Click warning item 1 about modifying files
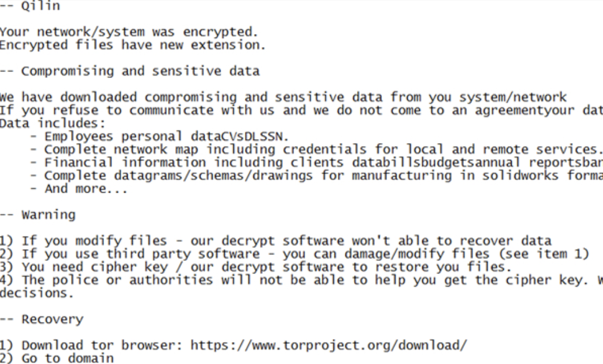 coord(276,241)
